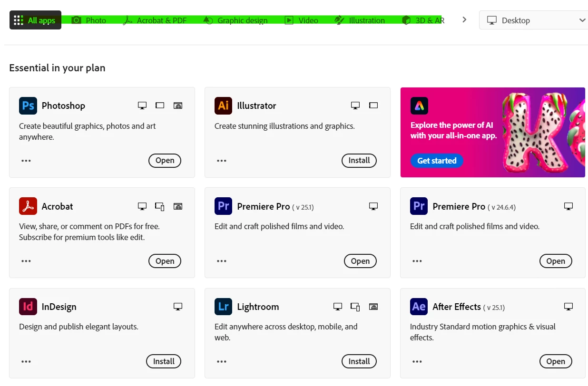588x386 pixels.
Task: Click the Photoshop Ps app icon
Action: point(28,106)
